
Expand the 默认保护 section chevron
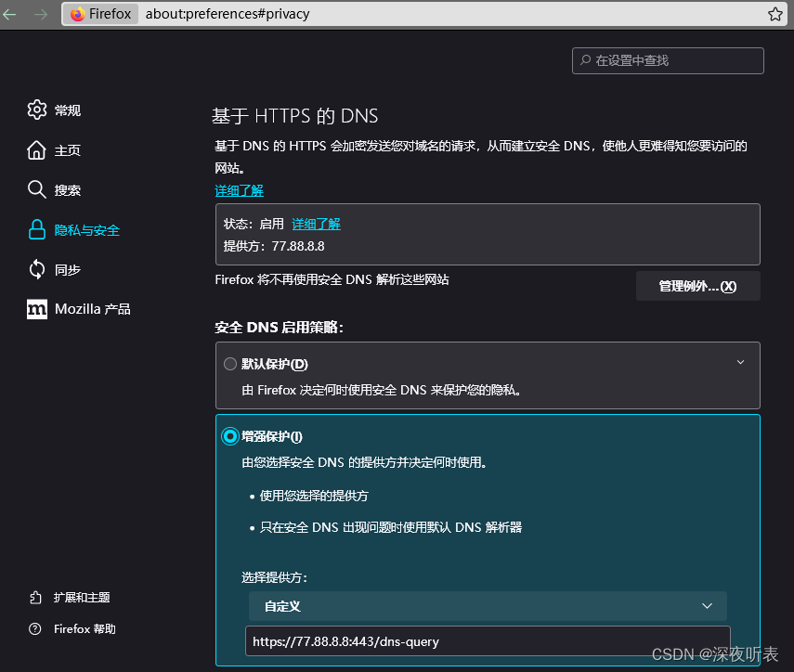740,362
